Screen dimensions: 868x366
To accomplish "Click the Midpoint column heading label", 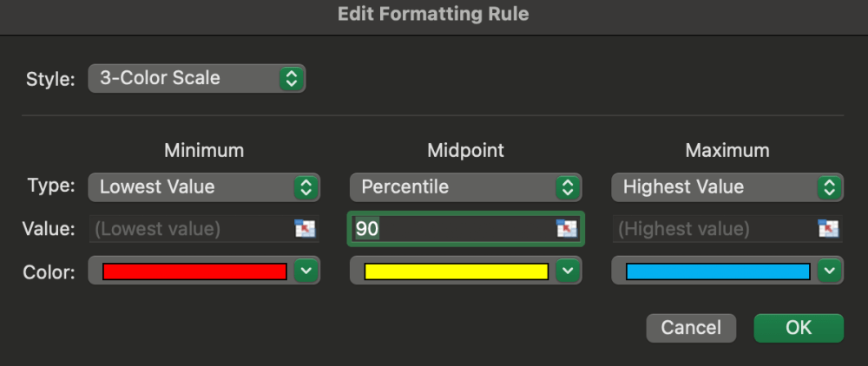I will pyautogui.click(x=466, y=150).
